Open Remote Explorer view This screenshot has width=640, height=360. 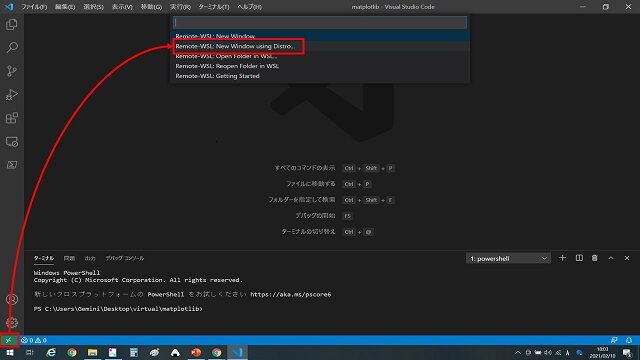coord(12,142)
